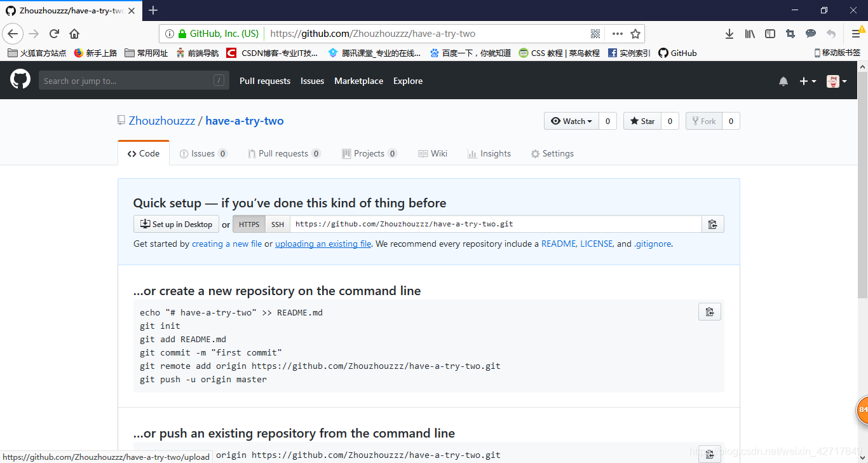
Task: Open the library icon
Action: [x=750, y=34]
